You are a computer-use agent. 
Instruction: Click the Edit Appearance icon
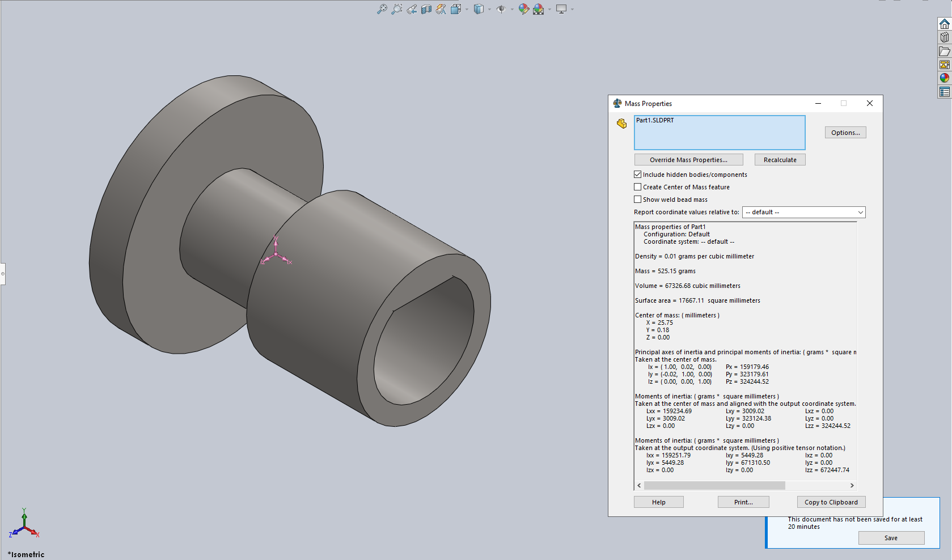pos(523,9)
